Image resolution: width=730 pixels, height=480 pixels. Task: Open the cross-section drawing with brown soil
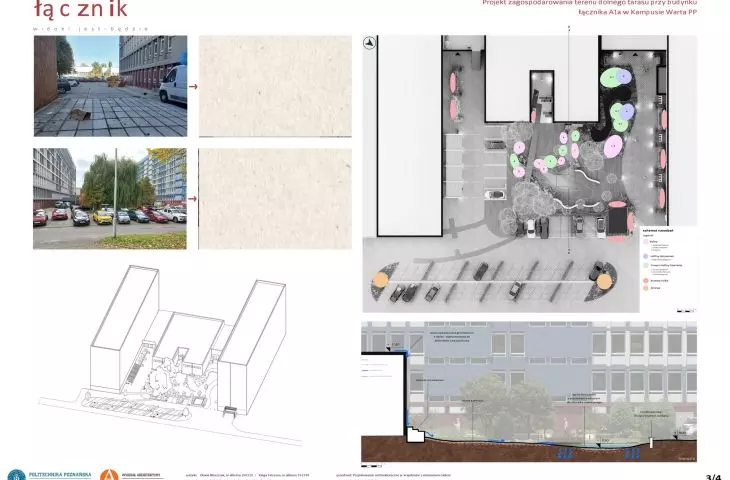pyautogui.click(x=529, y=392)
